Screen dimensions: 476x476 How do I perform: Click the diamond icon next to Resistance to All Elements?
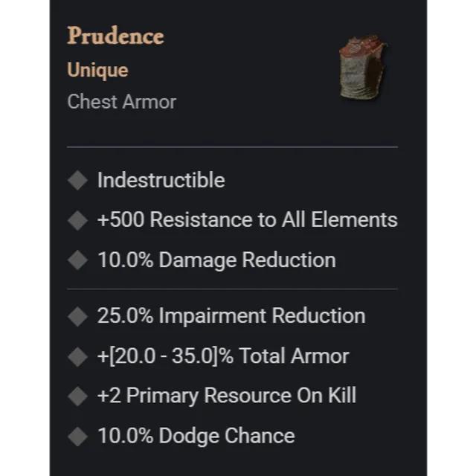[x=77, y=220]
